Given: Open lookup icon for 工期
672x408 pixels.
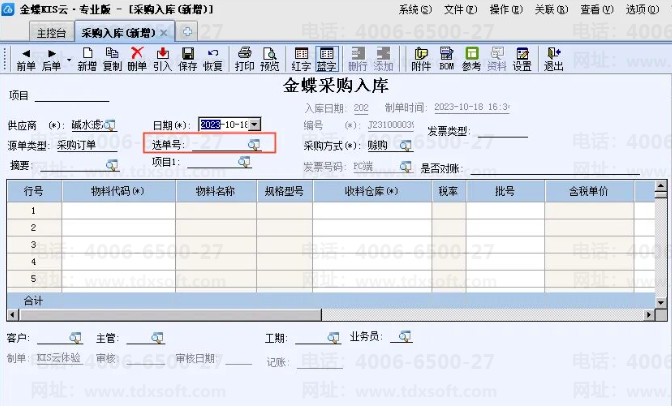Looking at the screenshot, I should [333, 338].
